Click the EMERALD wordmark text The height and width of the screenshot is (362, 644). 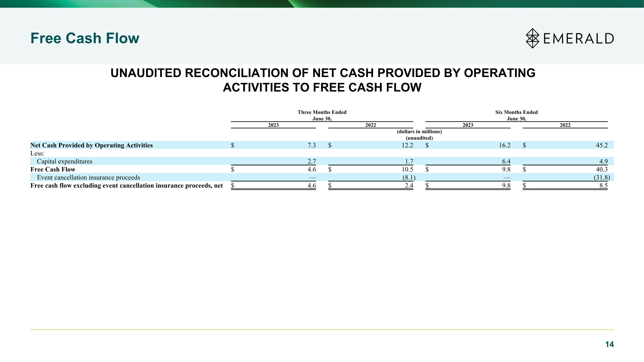(x=579, y=38)
